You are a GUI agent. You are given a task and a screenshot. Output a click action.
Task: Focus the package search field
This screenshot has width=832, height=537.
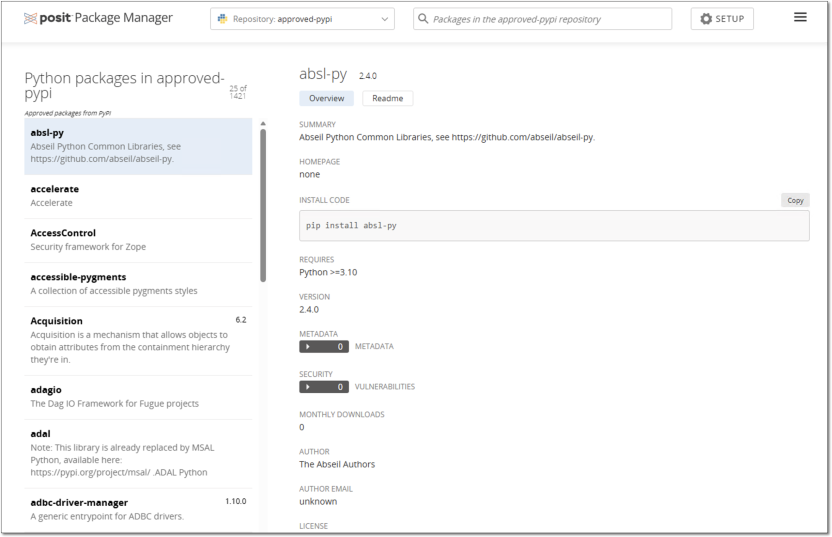point(542,19)
